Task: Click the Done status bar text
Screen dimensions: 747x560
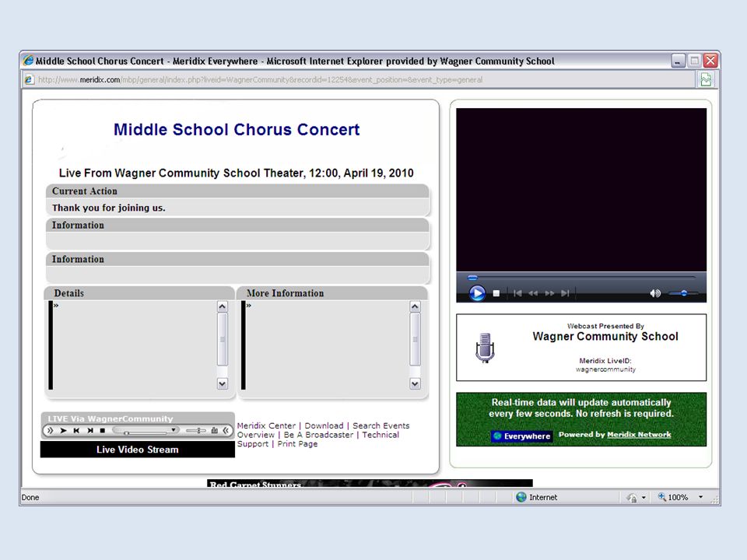Action: coord(30,497)
